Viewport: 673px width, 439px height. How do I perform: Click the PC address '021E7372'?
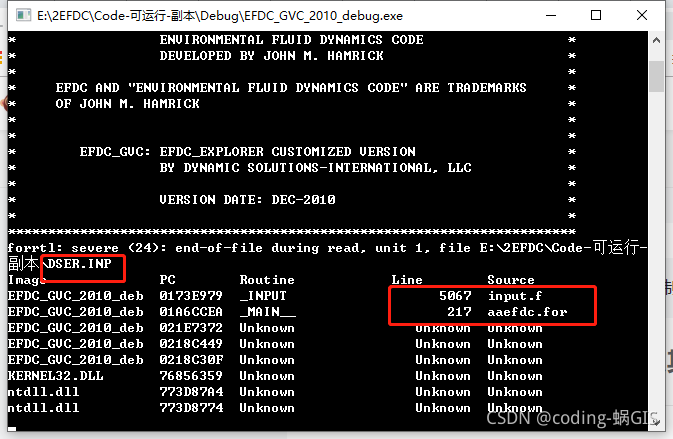(191, 327)
